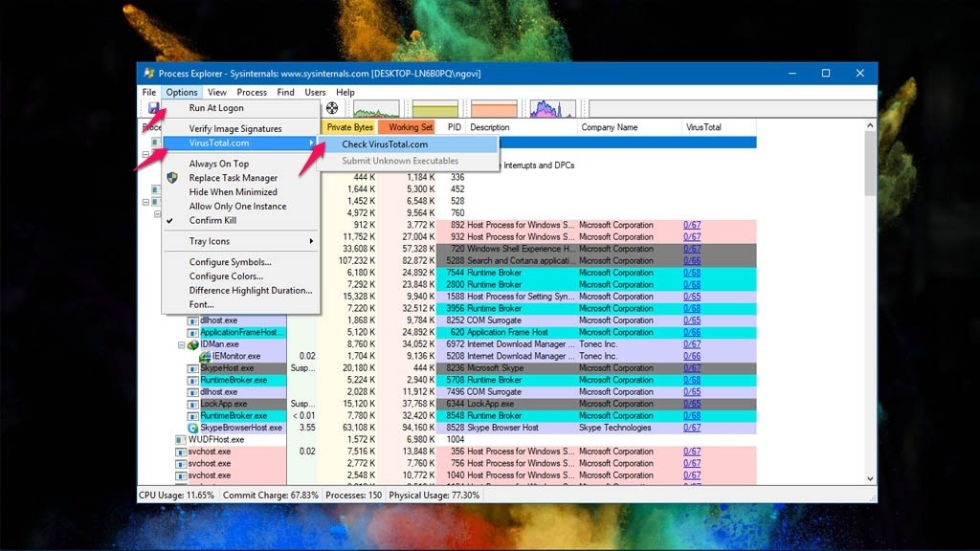Open the CPU usage mini graph

point(375,109)
